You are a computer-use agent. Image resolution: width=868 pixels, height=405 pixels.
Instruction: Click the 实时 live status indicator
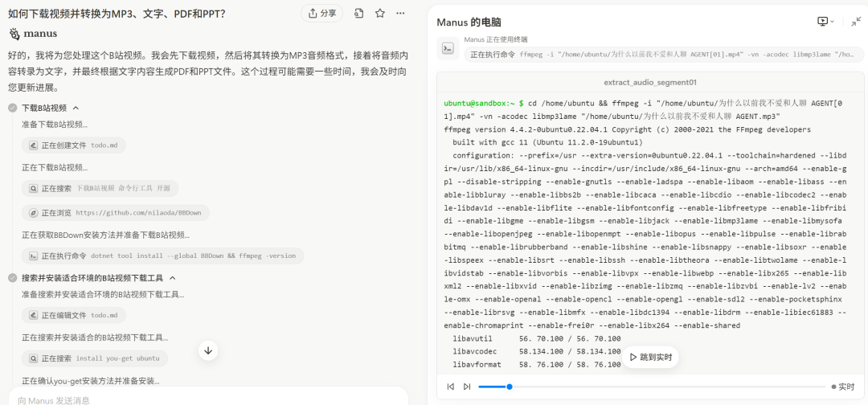click(x=842, y=387)
